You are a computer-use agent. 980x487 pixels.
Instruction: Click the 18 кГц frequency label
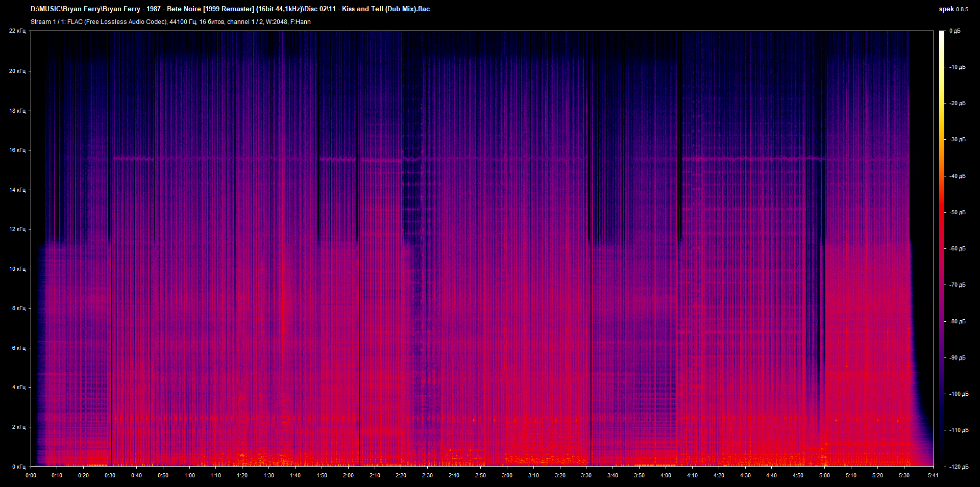click(17, 111)
